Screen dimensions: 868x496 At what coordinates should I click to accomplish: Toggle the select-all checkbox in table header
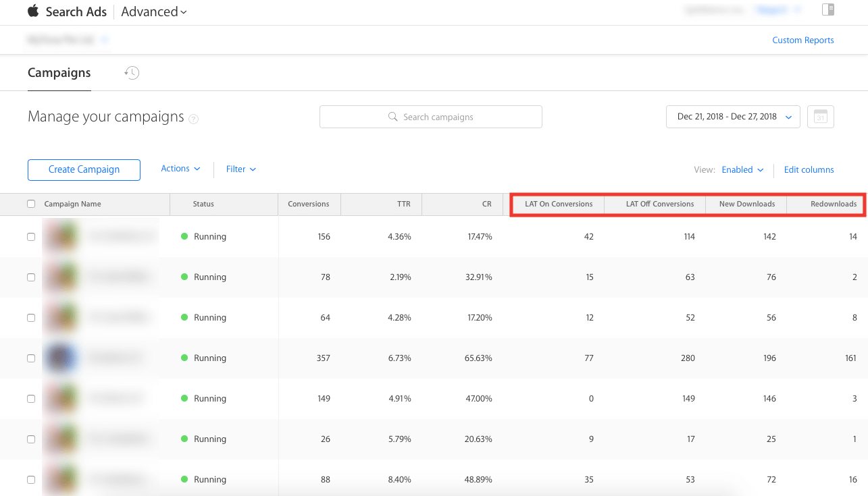tap(31, 204)
